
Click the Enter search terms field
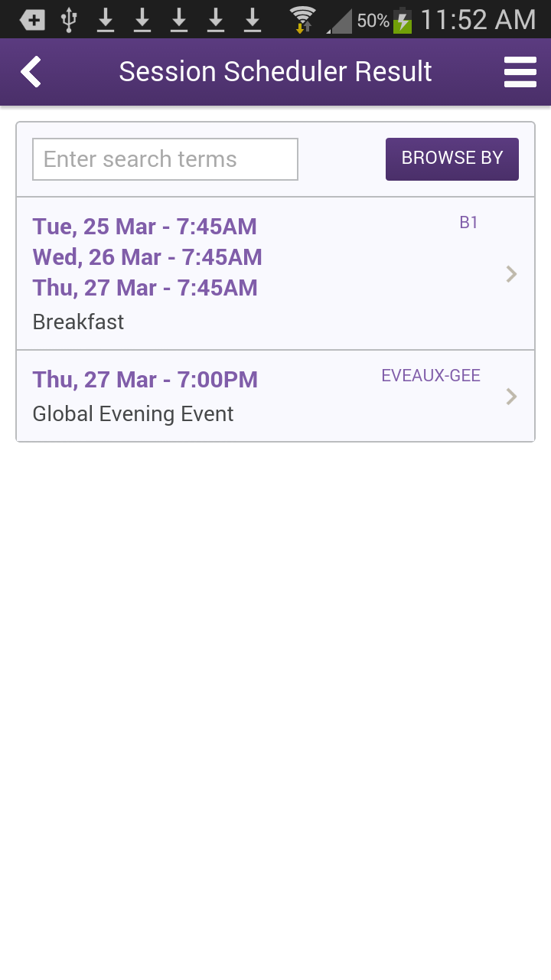165,159
